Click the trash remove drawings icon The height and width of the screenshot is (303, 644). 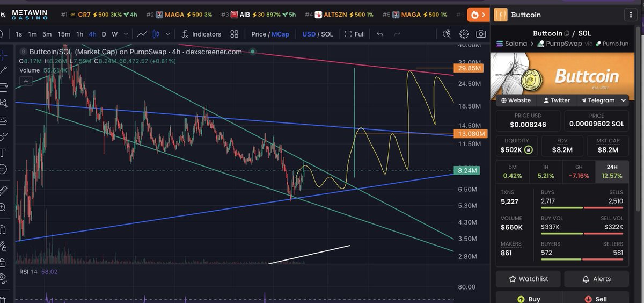coord(3,299)
